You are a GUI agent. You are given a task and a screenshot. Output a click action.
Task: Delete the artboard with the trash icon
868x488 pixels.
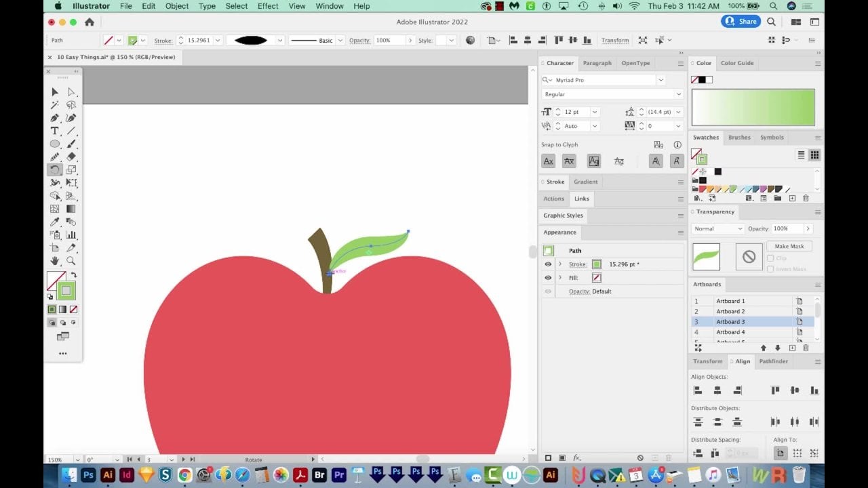[806, 348]
